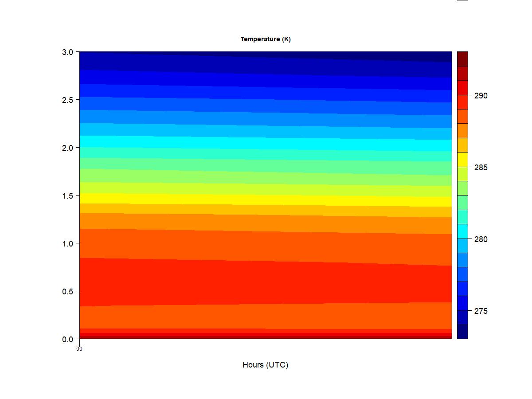Click the "Temperature (K)" plot title
Viewport: 532px width, 399px height.
[x=266, y=39]
